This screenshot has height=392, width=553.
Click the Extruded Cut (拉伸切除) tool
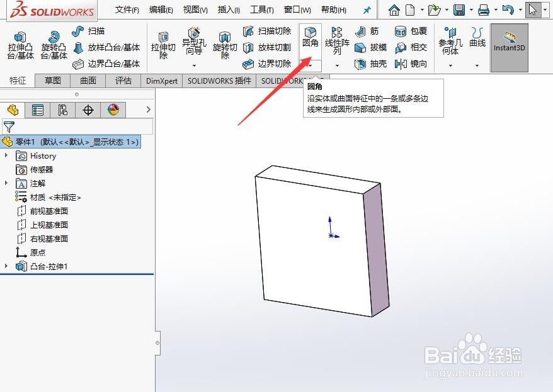[163, 46]
